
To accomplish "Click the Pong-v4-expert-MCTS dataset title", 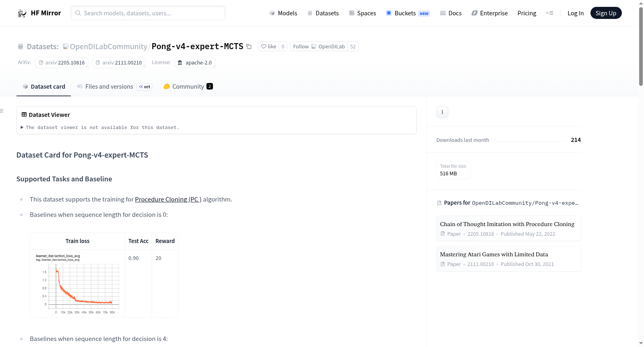I will pyautogui.click(x=198, y=47).
